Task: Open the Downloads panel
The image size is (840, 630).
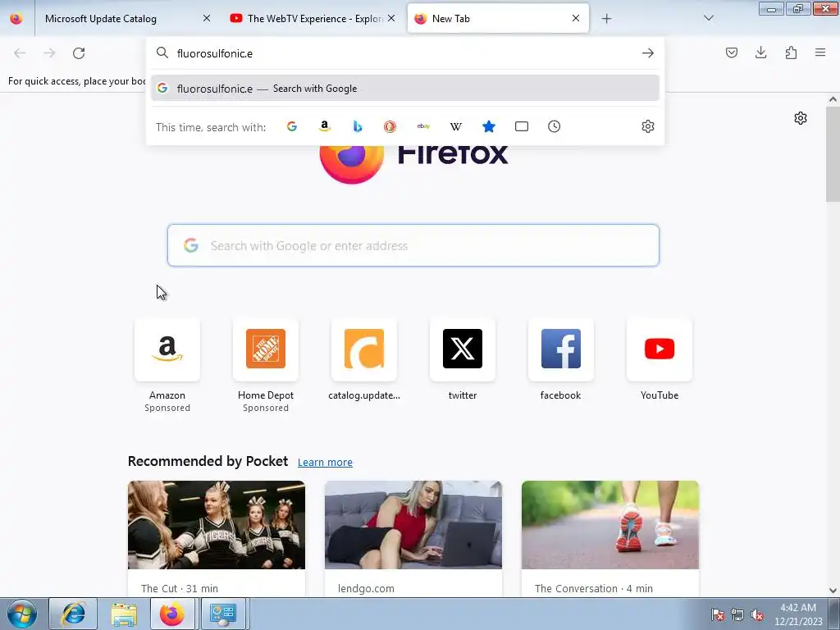Action: tap(760, 52)
